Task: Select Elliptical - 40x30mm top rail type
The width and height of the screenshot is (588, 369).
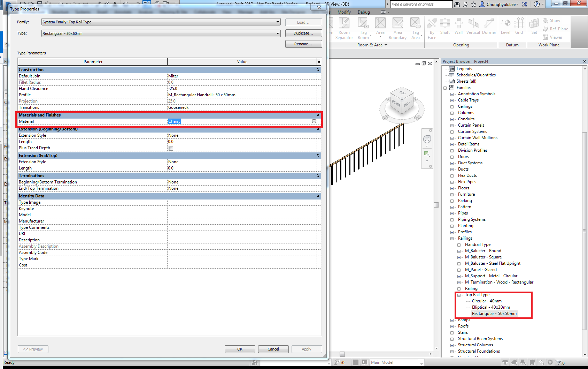Action: pyautogui.click(x=491, y=307)
